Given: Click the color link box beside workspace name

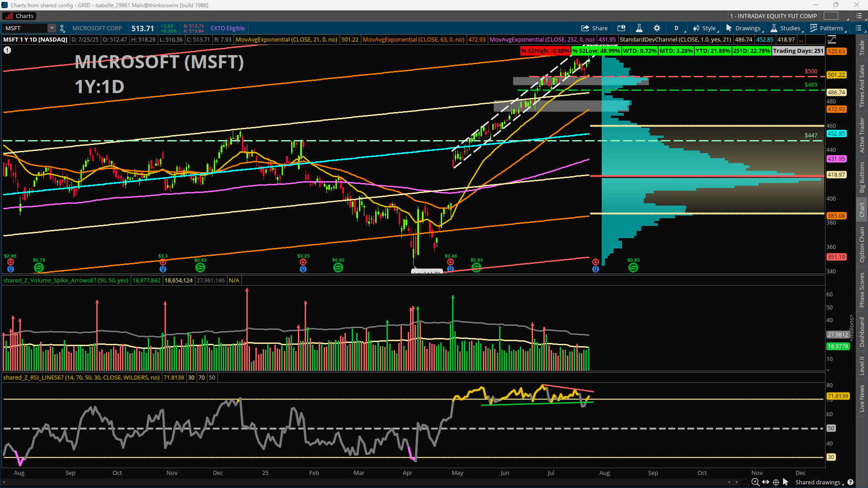Looking at the screenshot, I should tap(830, 16).
